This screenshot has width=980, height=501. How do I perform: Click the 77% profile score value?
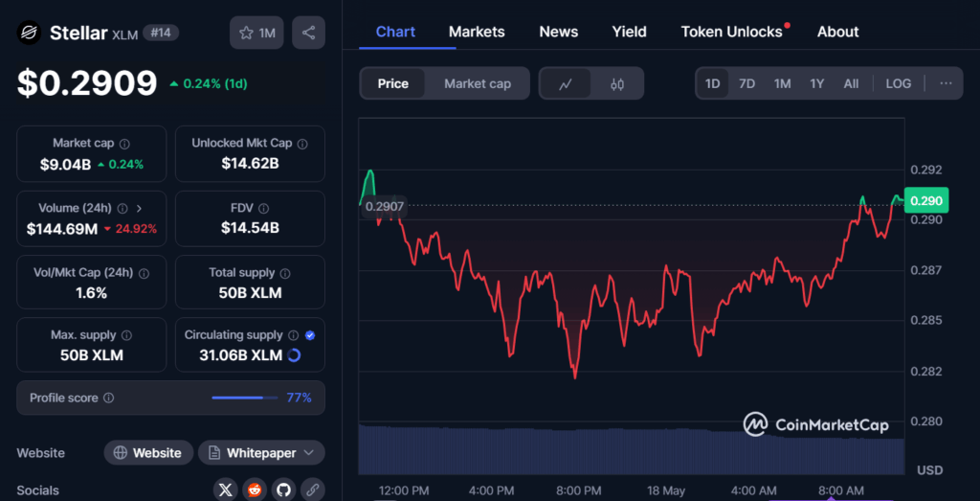coord(299,398)
